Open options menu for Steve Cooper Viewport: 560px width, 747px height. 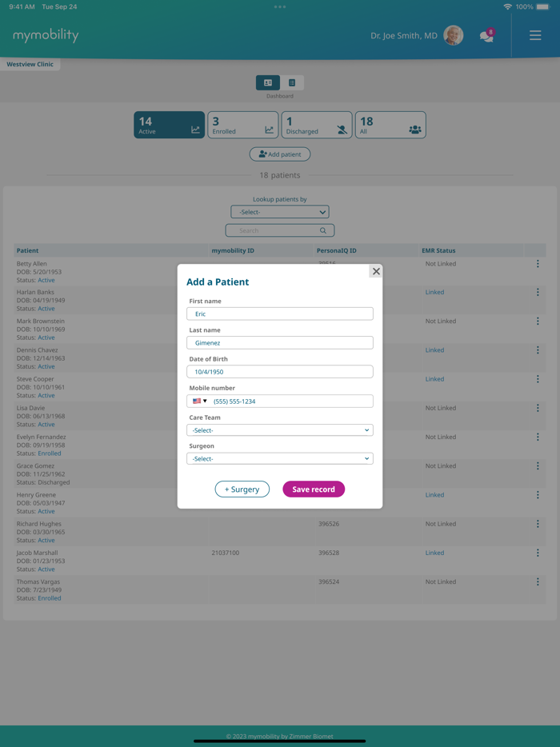click(538, 379)
